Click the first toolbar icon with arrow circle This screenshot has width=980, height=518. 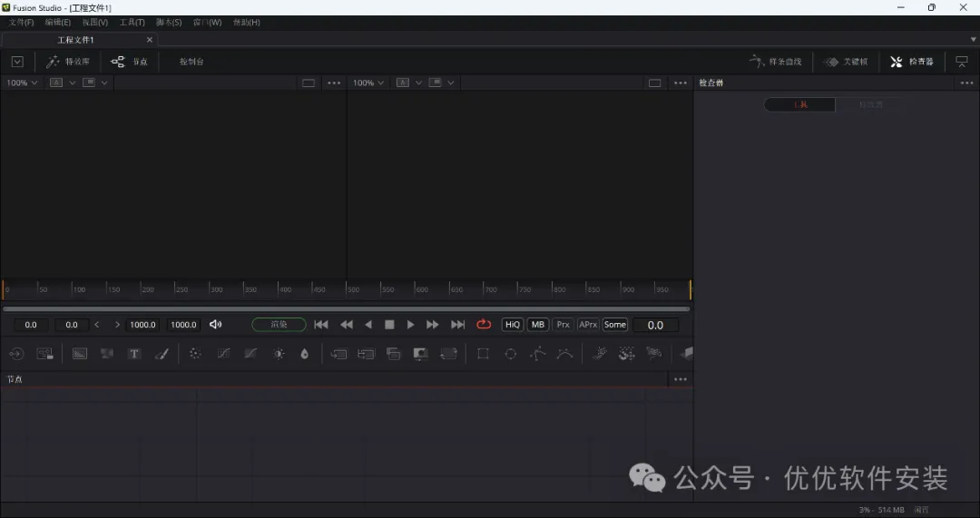tap(16, 354)
